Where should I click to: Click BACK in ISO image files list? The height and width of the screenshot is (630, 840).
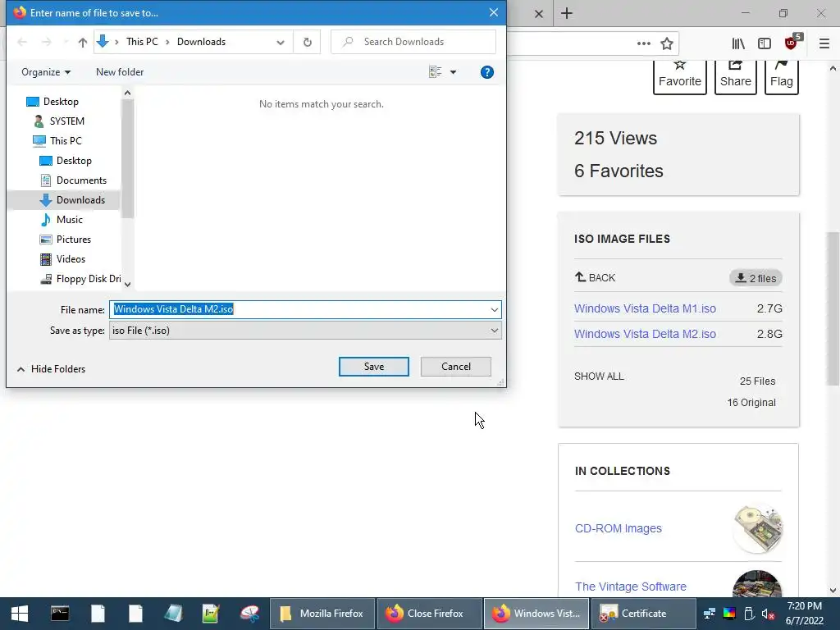pos(596,277)
